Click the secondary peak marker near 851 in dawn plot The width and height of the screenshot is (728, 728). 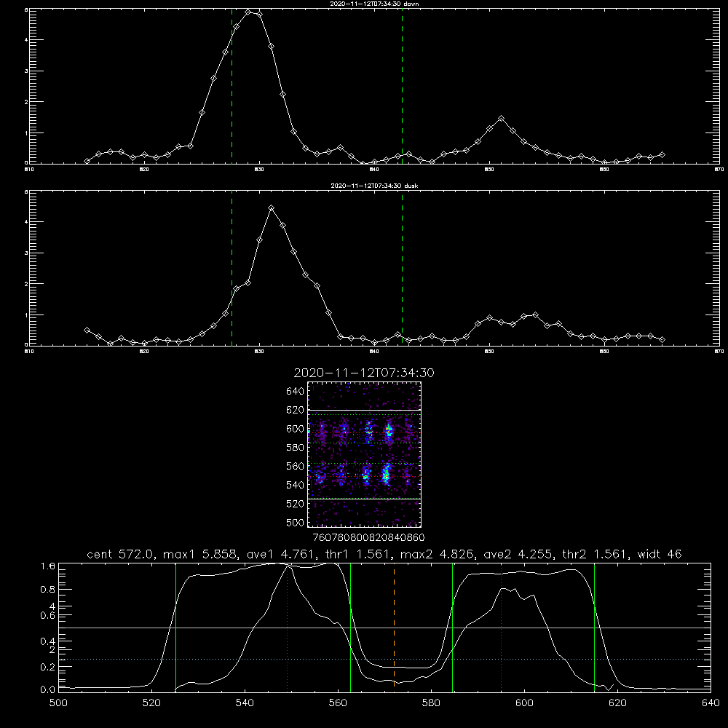click(501, 119)
